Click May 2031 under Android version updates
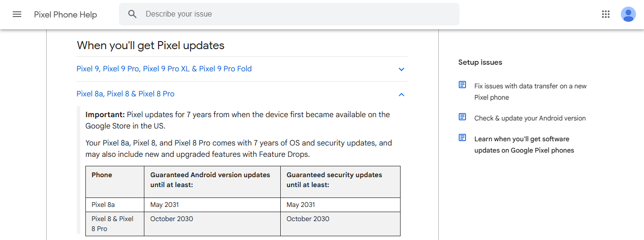The height and width of the screenshot is (240, 644). click(x=212, y=205)
